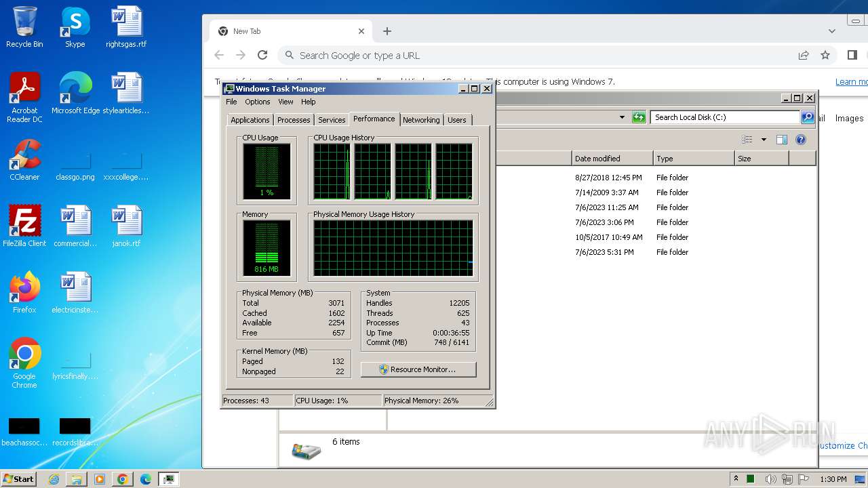868x488 pixels.
Task: Reload the page in Chrome
Action: (x=262, y=56)
